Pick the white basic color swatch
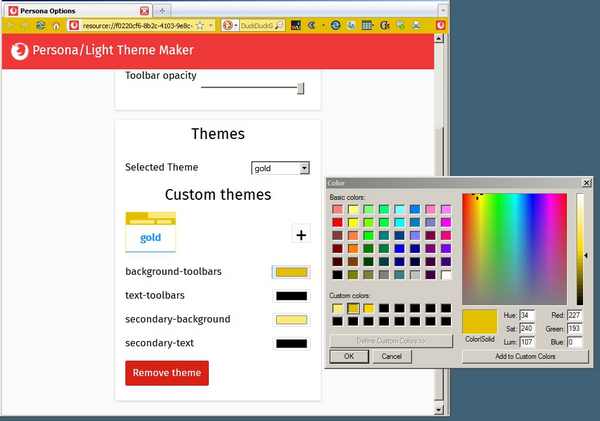Screen dimensions: 600x421 (446, 274)
